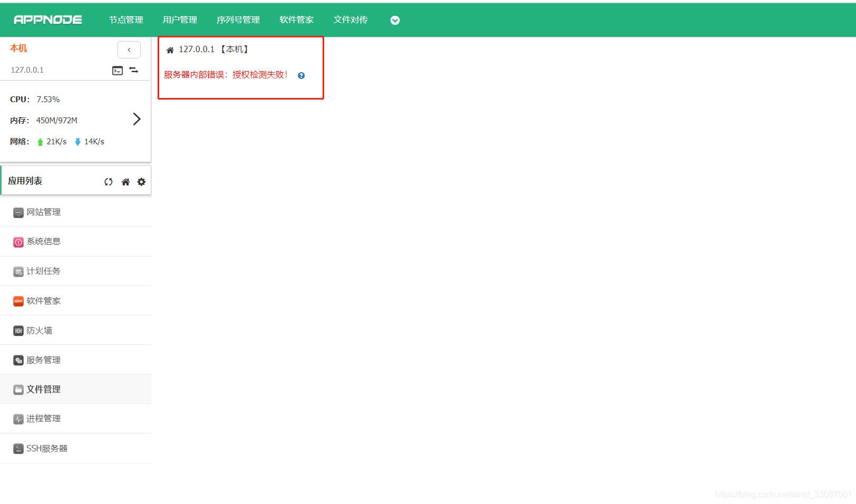Open the 节点管理 menu
Viewport: 856px width, 504px height.
coord(126,20)
